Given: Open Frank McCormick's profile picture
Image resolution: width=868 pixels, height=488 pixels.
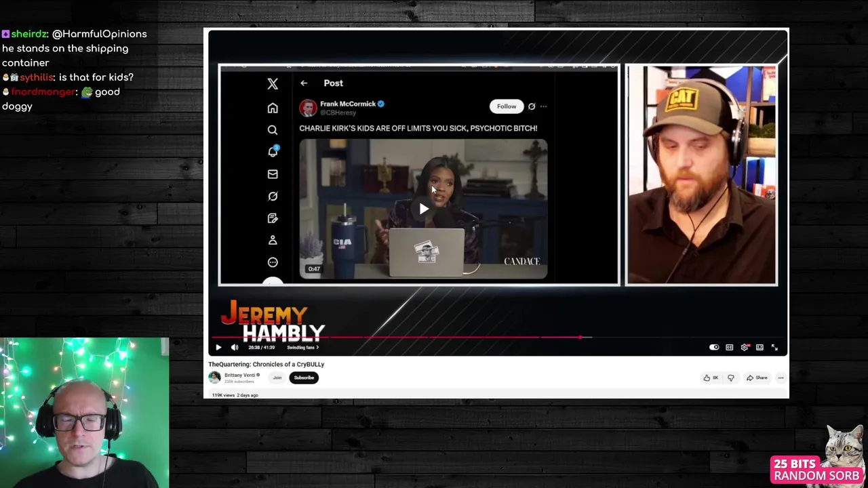Looking at the screenshot, I should point(309,108).
